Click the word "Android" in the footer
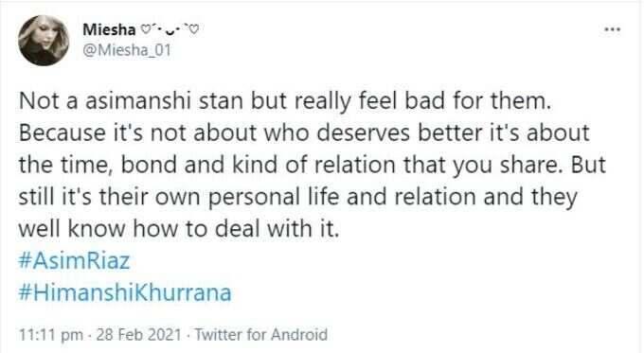Screen dimensions: 644x353 (299, 334)
